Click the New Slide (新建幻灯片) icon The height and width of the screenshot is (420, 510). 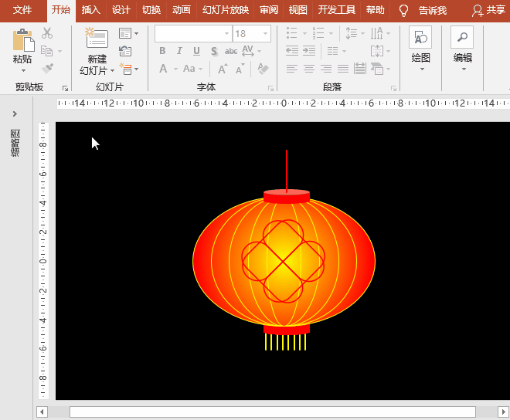97,39
